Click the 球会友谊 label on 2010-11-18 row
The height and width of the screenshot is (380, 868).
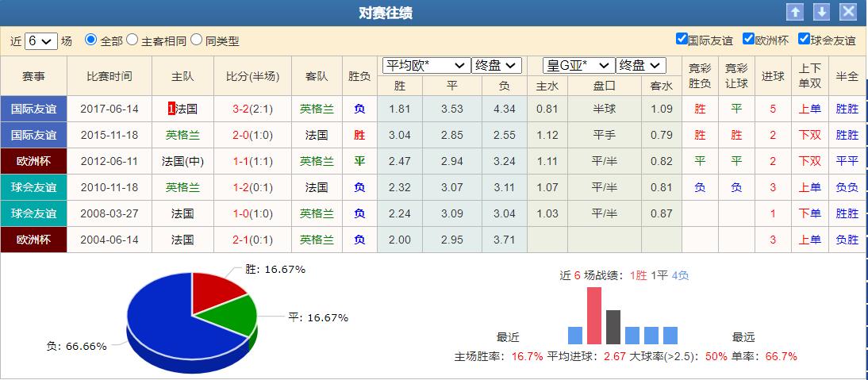tap(34, 187)
